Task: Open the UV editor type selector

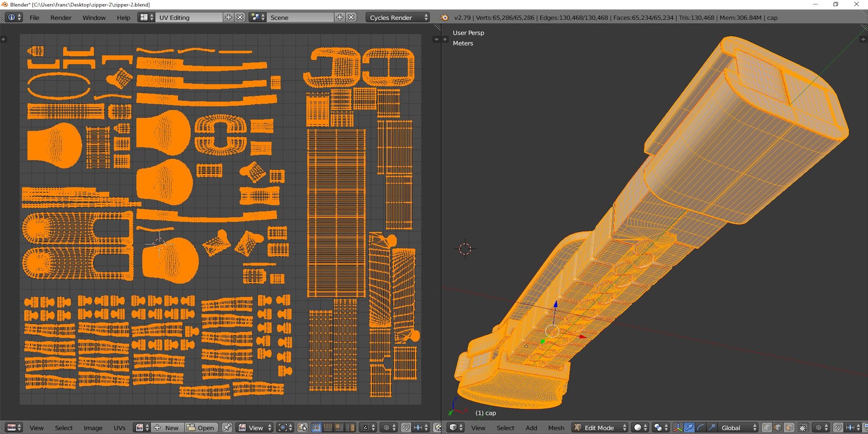Action: point(14,427)
